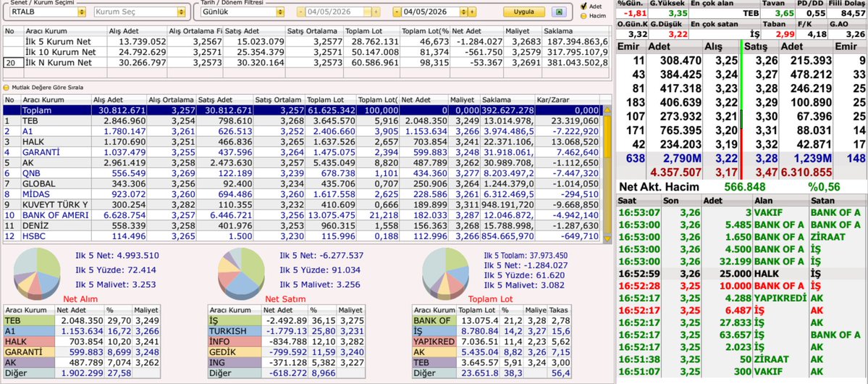The image size is (868, 384).
Task: Select the DENİZ broker row
Action: click(303, 226)
